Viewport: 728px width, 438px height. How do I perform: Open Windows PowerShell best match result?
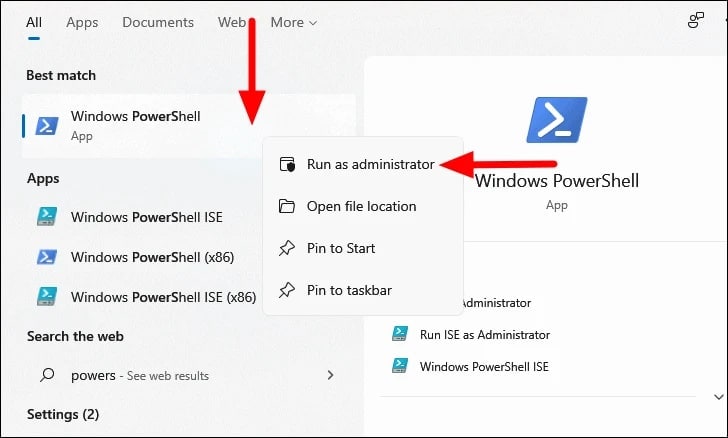(x=189, y=126)
